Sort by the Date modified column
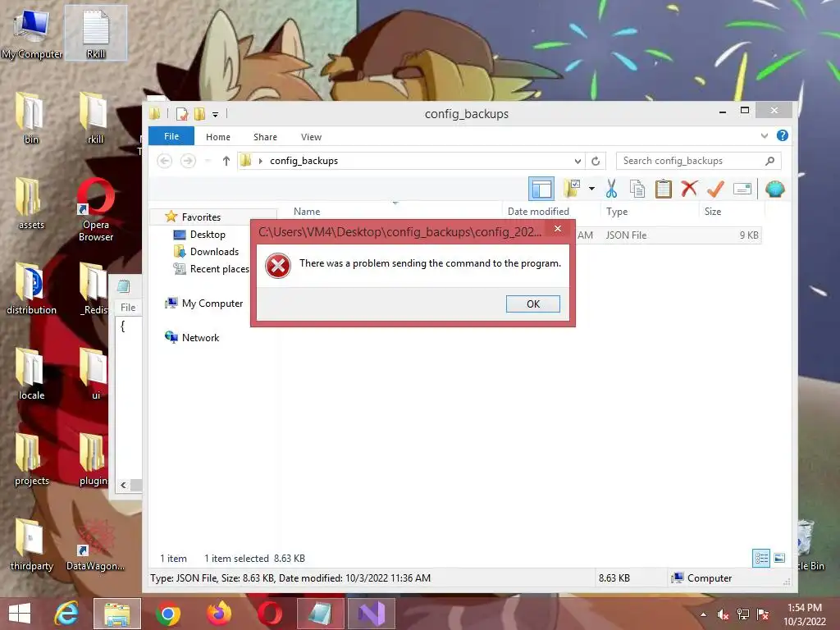Viewport: 840px width, 630px height. 538,211
